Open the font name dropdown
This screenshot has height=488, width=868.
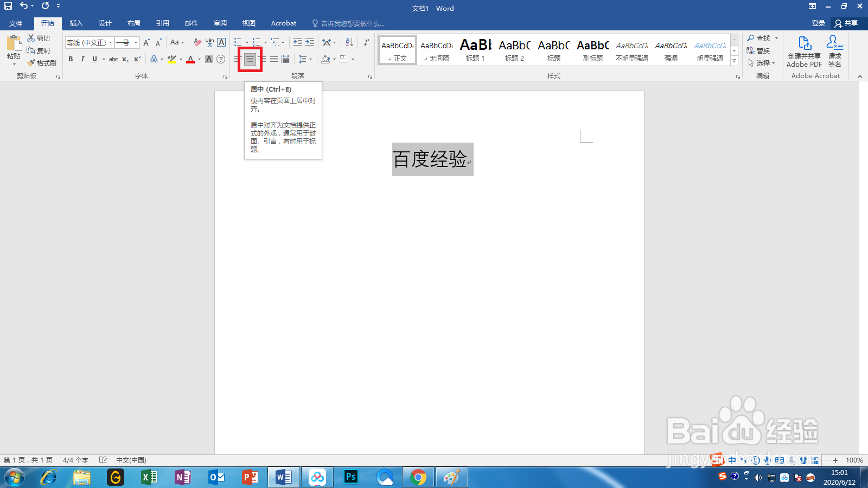(111, 42)
